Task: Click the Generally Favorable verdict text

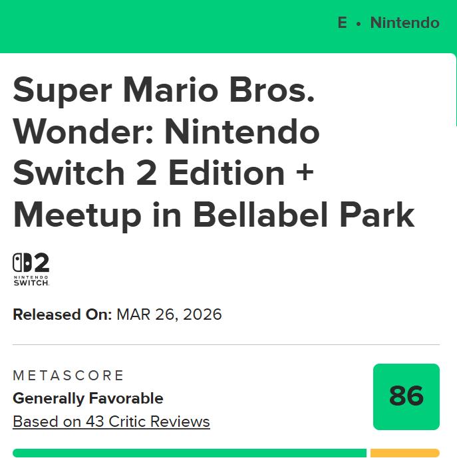Action: click(88, 398)
